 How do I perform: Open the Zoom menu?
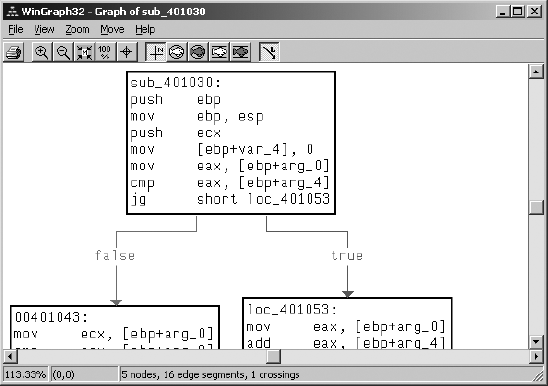pos(77,29)
